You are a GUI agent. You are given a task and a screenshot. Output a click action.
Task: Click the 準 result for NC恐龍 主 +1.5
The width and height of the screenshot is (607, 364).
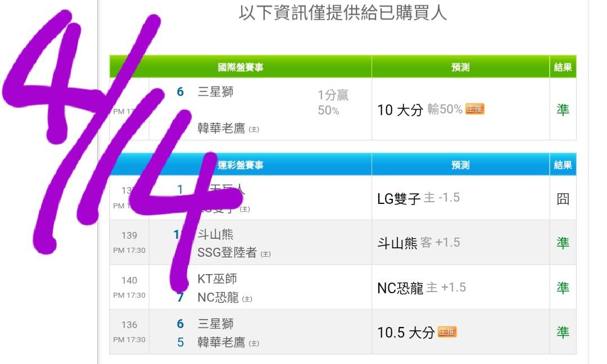point(563,288)
